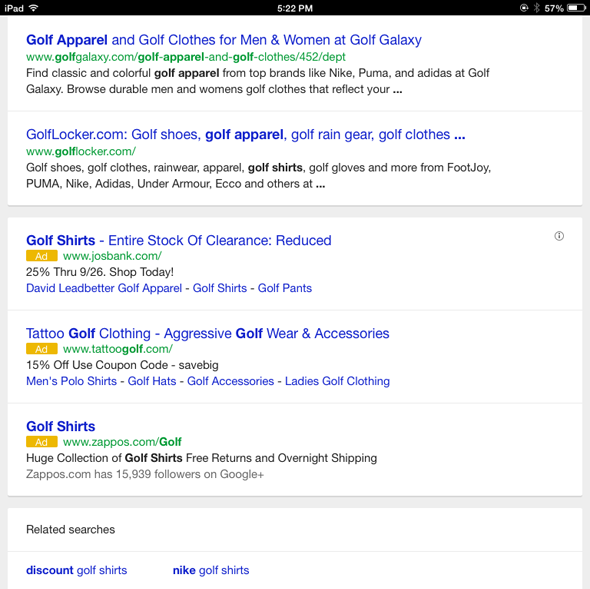
Task: Follow the Men's Polo Shirts sitelink
Action: click(x=71, y=381)
